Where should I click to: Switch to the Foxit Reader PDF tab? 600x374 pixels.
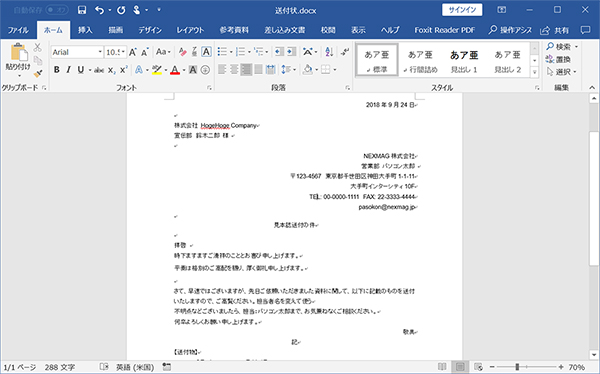(444, 30)
